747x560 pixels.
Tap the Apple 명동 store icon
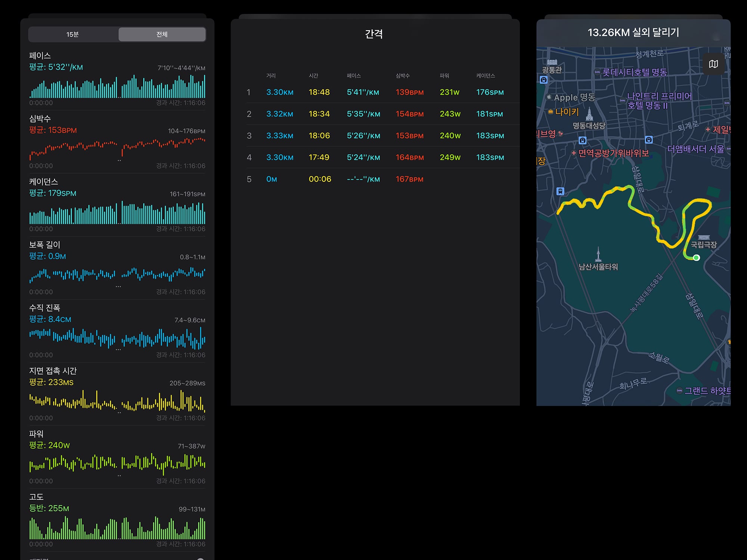coord(549,97)
